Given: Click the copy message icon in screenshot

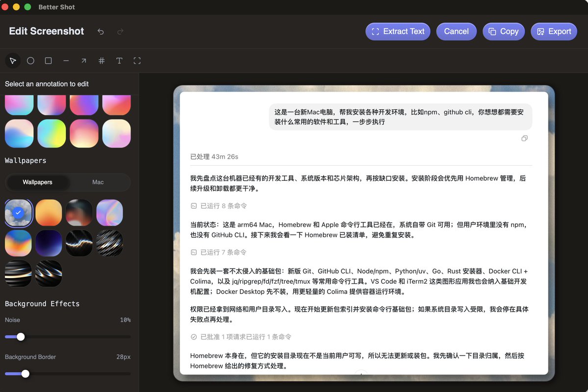Looking at the screenshot, I should (x=525, y=138).
